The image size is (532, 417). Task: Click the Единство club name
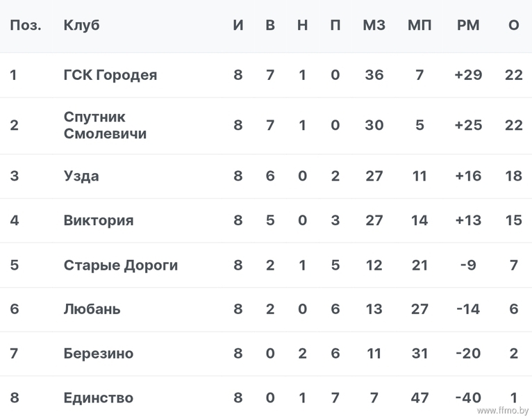[x=99, y=398]
